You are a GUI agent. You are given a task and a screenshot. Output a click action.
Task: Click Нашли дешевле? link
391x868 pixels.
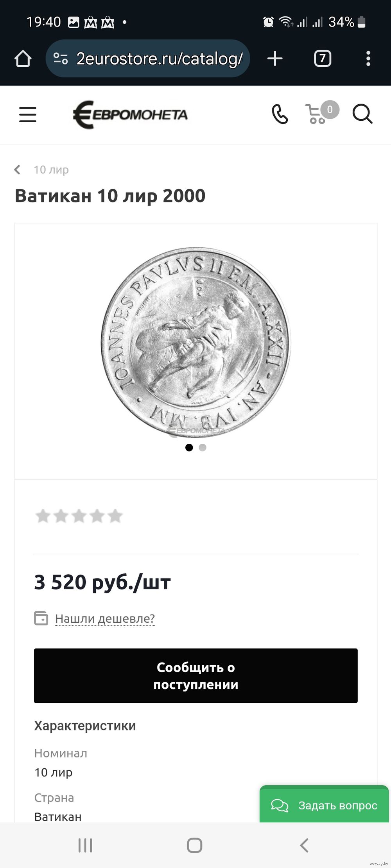tap(105, 618)
